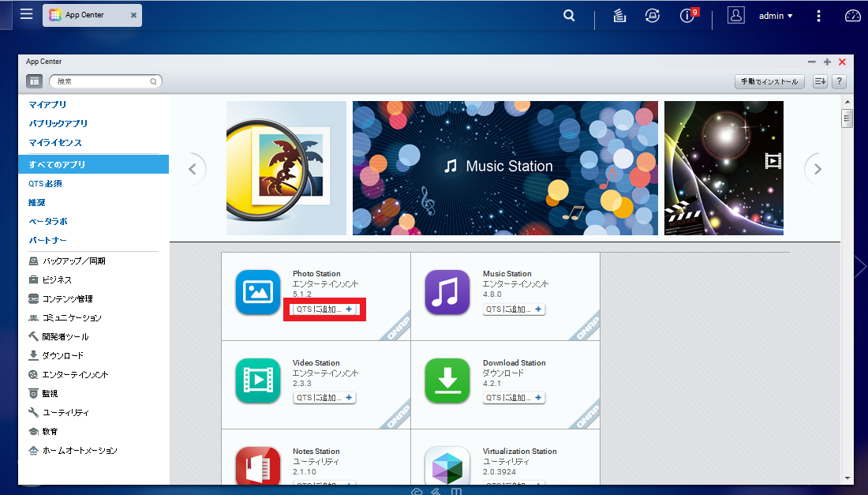Select すべてのアプリ in sidebar
The height and width of the screenshot is (495, 868).
click(93, 164)
